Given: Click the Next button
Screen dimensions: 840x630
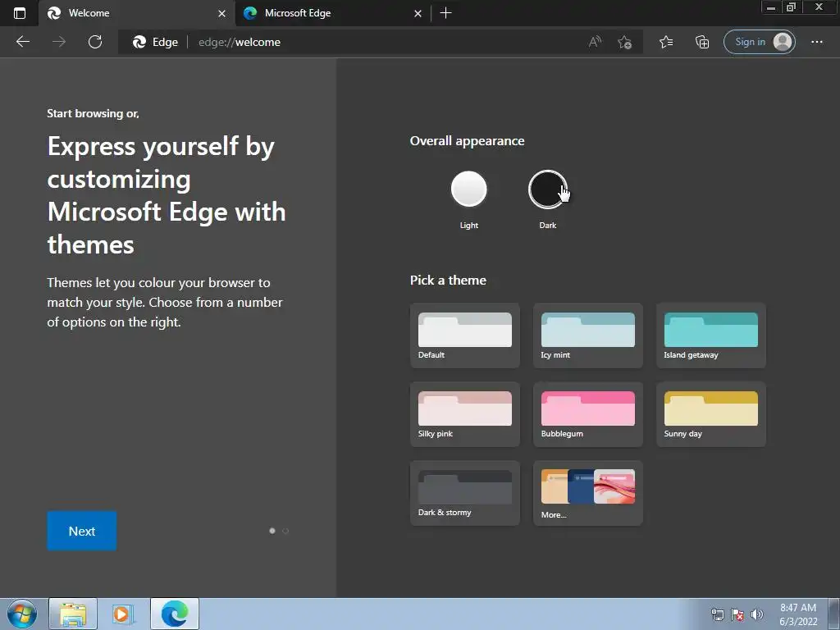Looking at the screenshot, I should 81,531.
